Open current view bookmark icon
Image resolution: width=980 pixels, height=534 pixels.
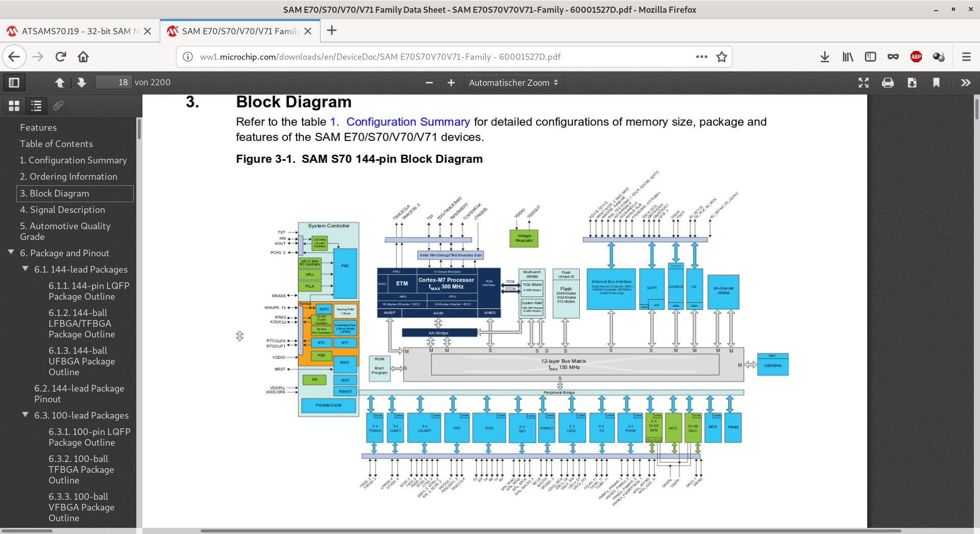(x=936, y=83)
